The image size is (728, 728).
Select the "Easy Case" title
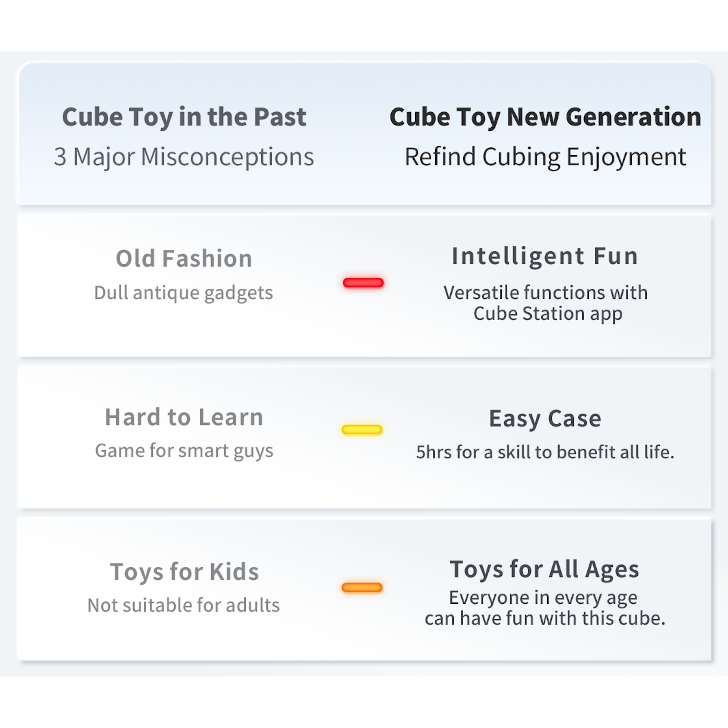(545, 419)
